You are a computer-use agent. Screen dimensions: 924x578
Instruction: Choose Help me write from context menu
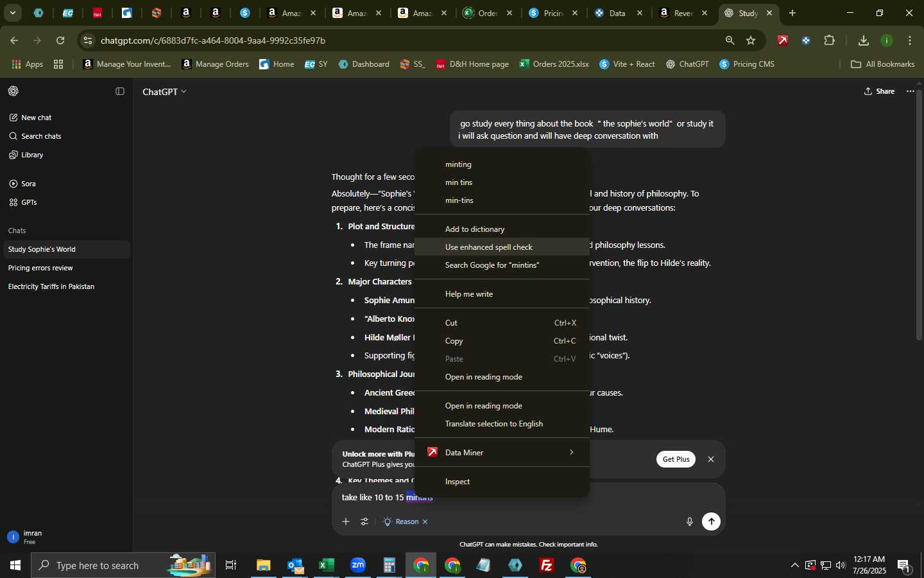[502, 294]
